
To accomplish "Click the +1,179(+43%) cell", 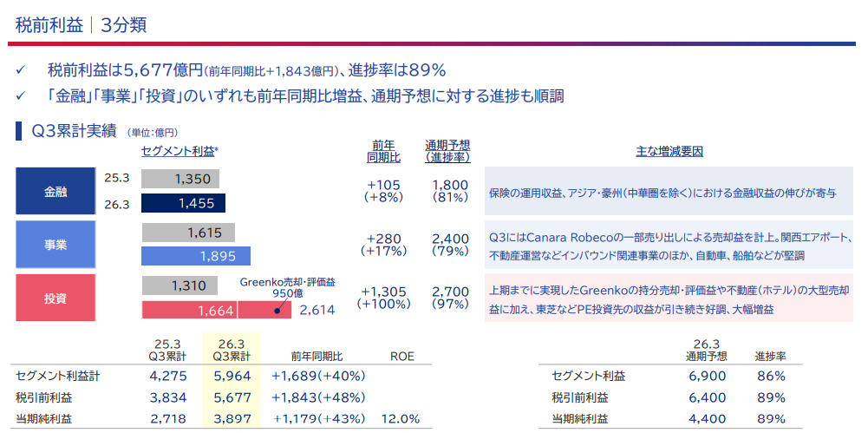I will coord(320,418).
